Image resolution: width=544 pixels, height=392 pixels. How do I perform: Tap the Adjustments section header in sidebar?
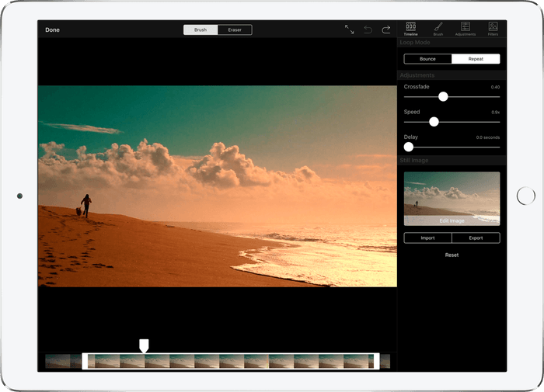tap(452, 75)
